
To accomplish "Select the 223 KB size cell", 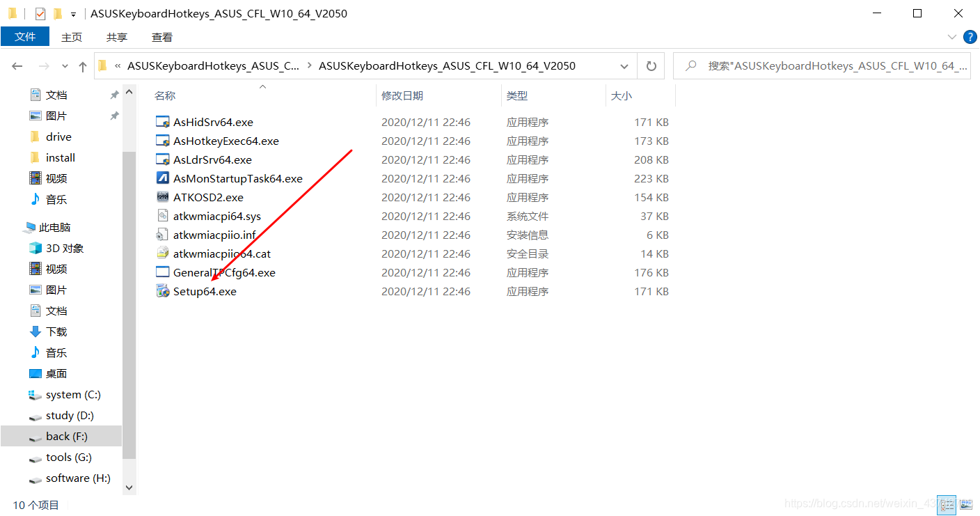I will [x=651, y=178].
